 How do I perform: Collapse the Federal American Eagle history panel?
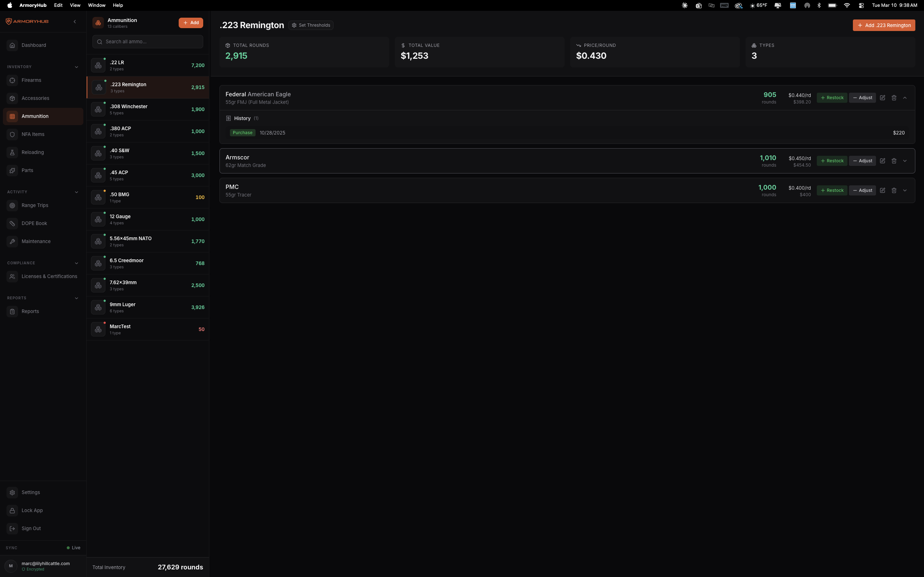click(905, 98)
